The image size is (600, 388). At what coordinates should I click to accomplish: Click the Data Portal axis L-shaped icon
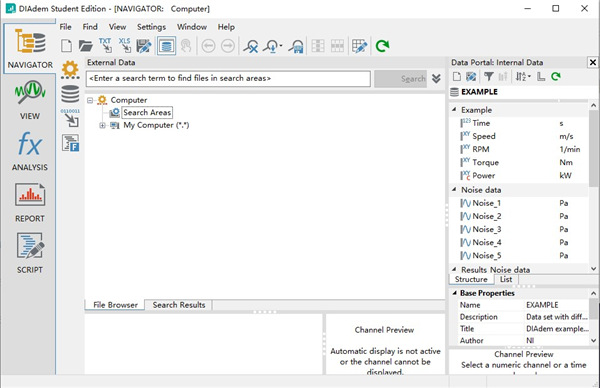(x=541, y=77)
